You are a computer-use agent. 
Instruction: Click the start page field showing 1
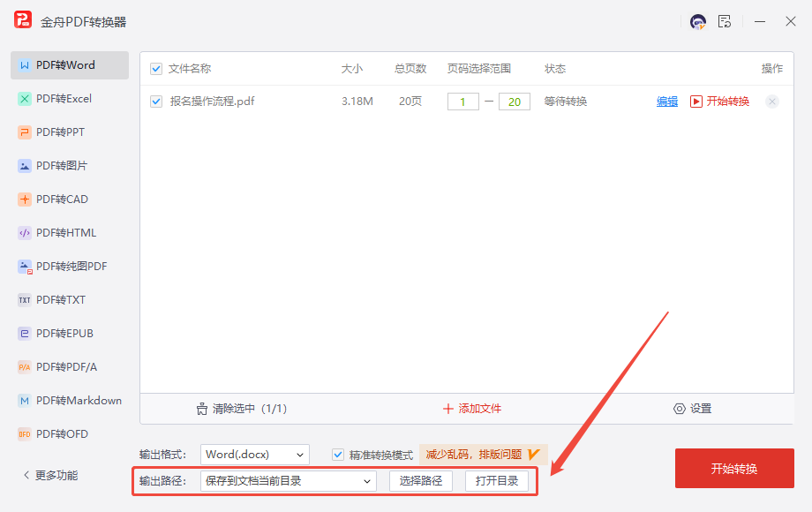tap(463, 102)
